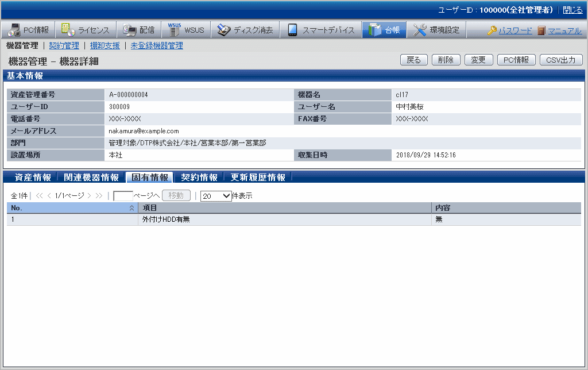Click the department path 管理対象/DTP株式会社

[x=188, y=143]
